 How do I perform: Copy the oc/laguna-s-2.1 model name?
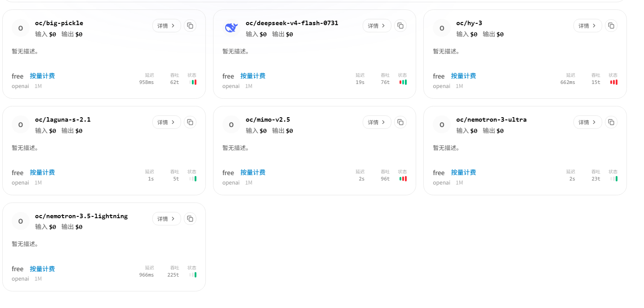(x=190, y=122)
